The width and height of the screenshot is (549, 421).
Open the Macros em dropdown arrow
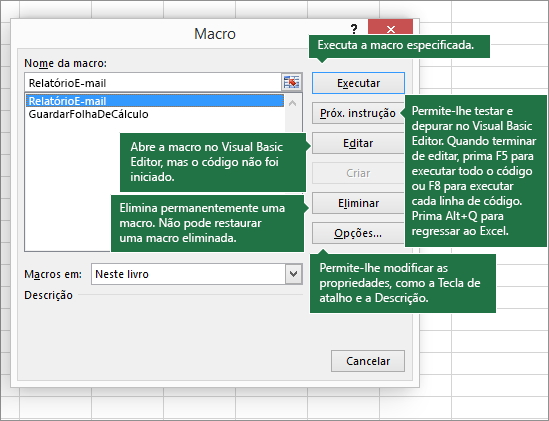click(294, 274)
